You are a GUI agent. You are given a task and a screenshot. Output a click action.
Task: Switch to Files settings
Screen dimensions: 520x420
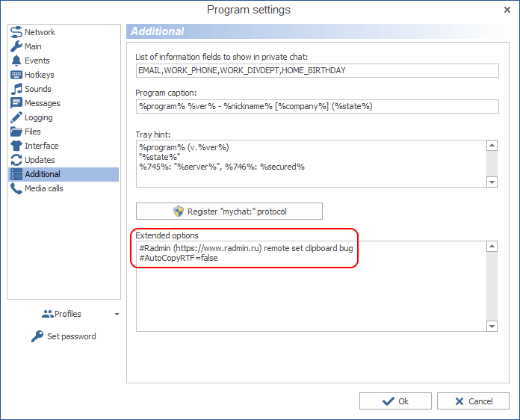click(x=33, y=132)
